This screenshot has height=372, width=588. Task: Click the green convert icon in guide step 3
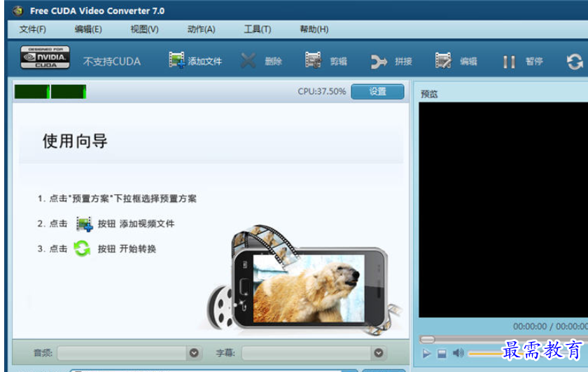(x=82, y=249)
